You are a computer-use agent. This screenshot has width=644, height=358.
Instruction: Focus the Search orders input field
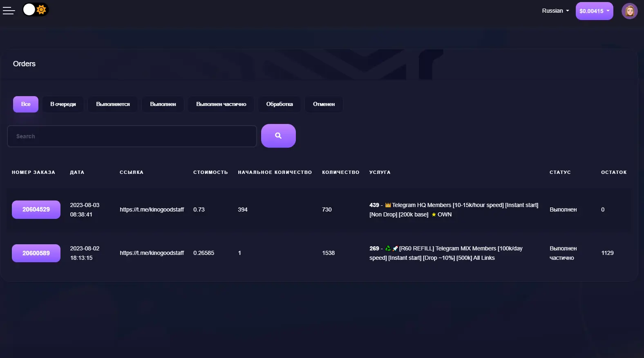(x=132, y=136)
